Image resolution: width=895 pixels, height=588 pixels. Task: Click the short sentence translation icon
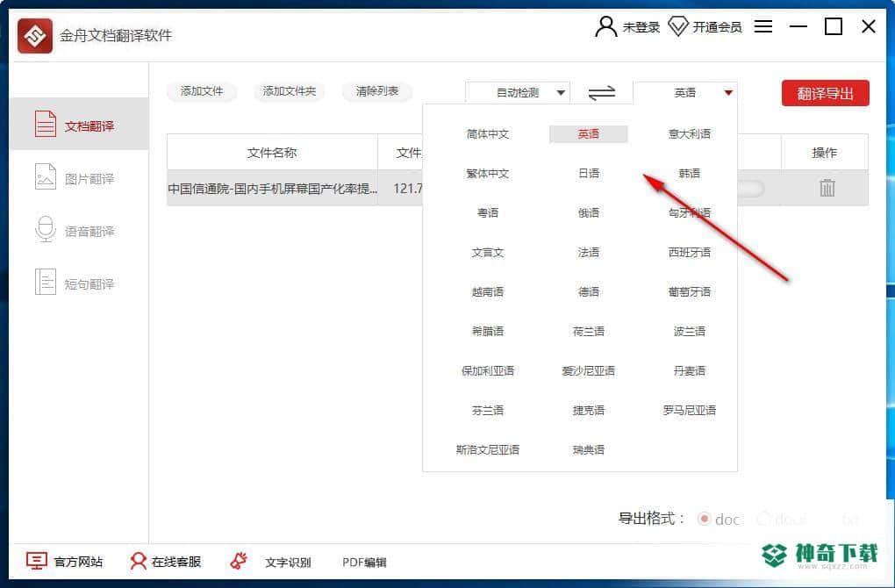(x=45, y=282)
